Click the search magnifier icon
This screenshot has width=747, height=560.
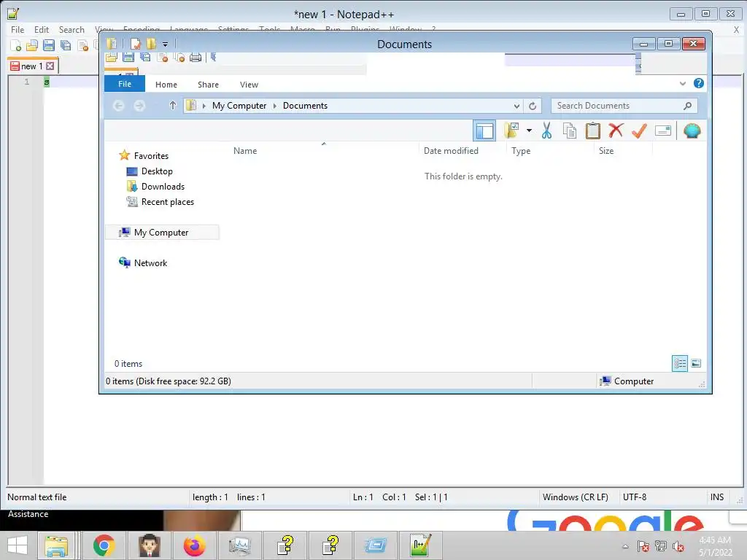point(687,106)
